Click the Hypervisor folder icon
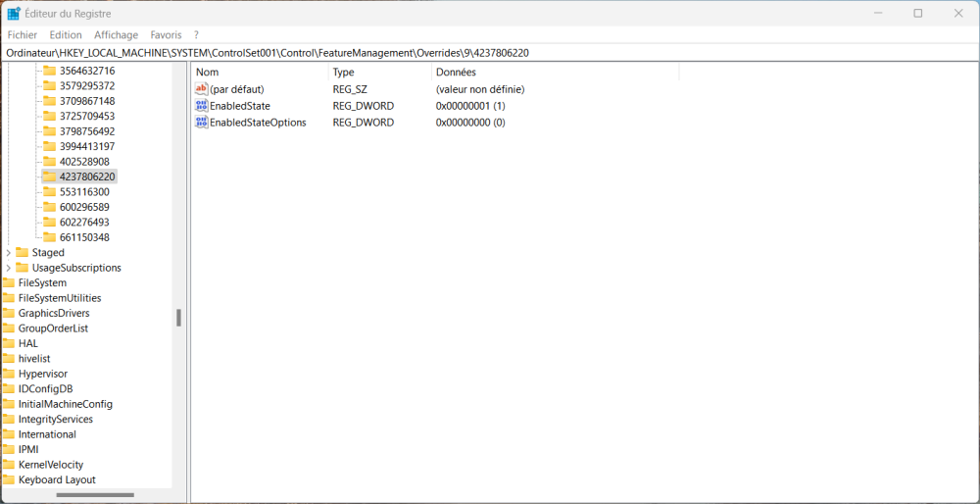 tap(8, 374)
